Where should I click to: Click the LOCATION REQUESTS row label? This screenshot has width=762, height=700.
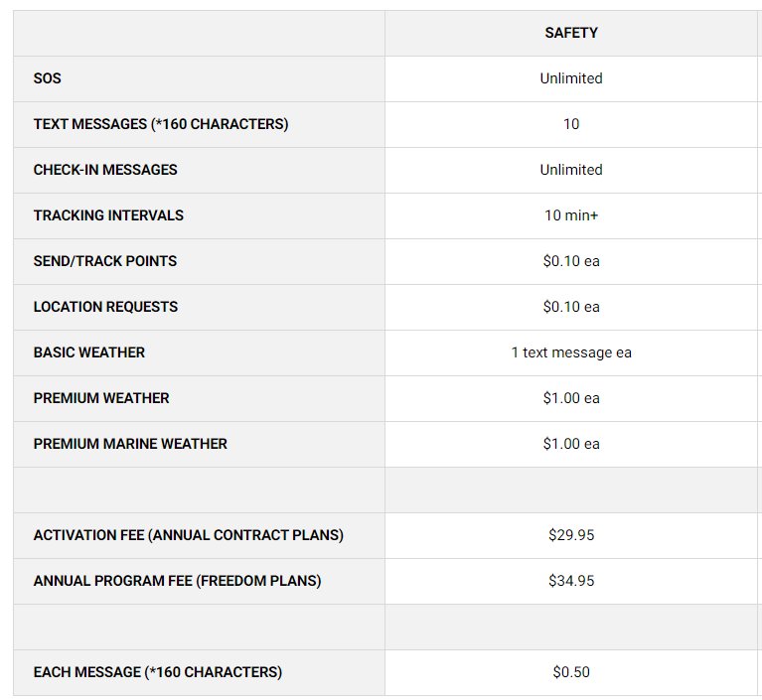105,307
